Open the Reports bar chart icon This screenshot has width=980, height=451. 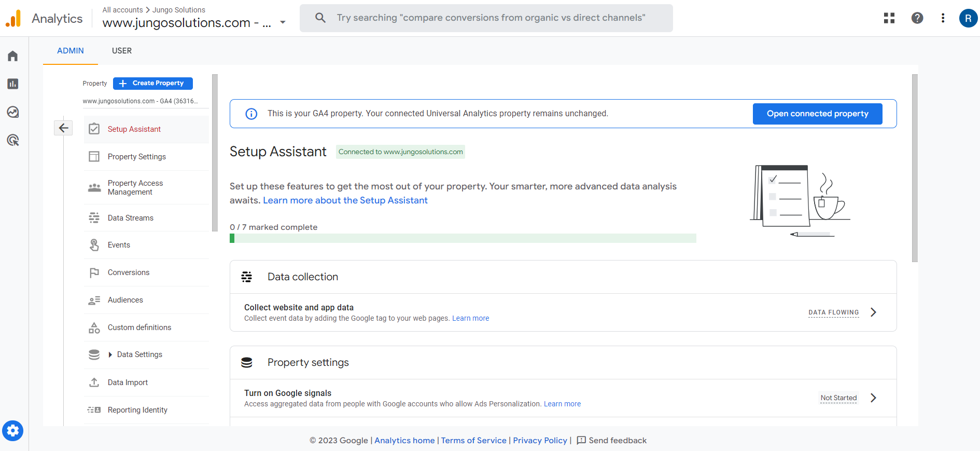[13, 84]
